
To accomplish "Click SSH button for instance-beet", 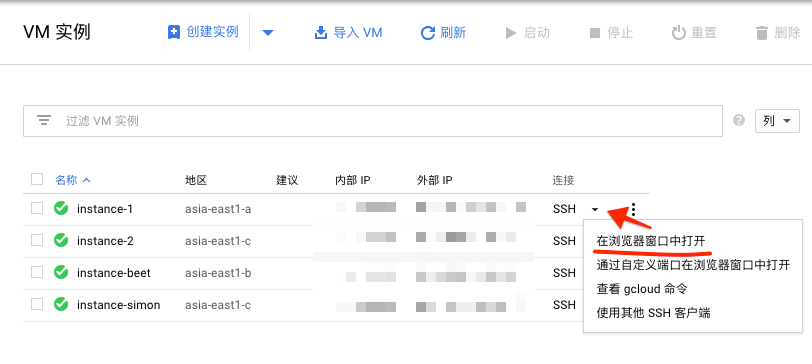I will point(564,273).
